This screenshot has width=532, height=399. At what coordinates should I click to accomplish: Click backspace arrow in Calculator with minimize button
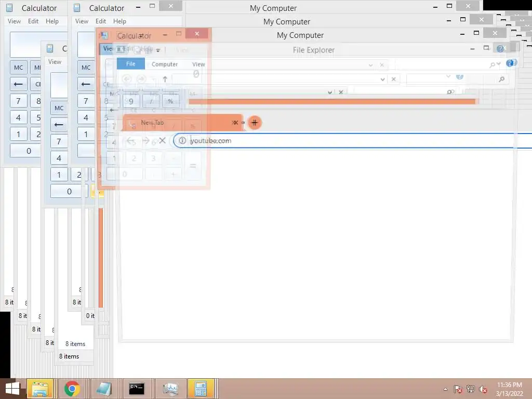point(86,84)
